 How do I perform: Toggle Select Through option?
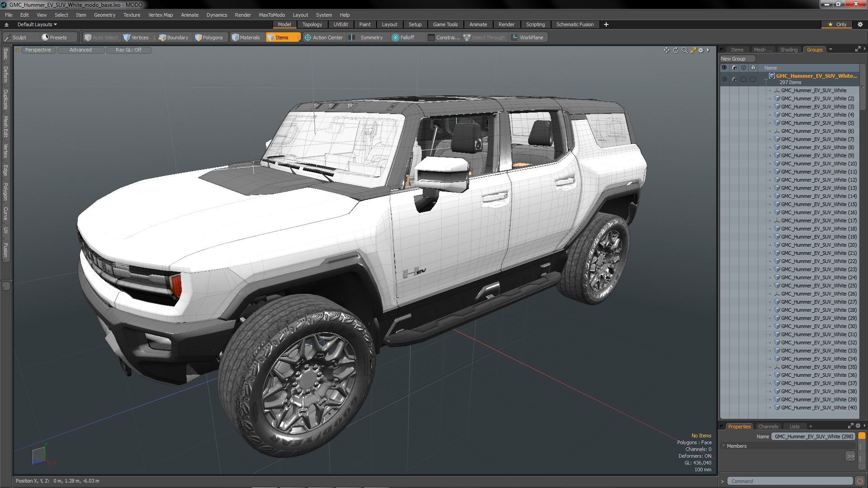pos(484,38)
